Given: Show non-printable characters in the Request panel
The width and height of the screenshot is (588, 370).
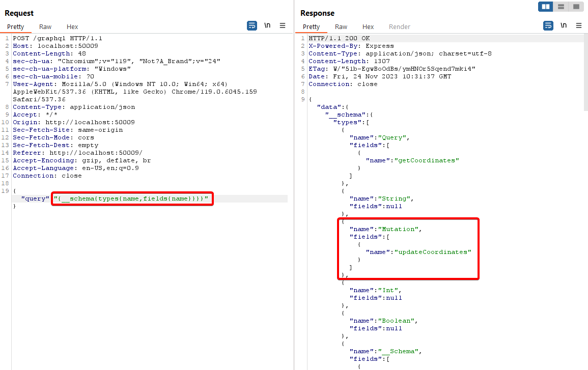Looking at the screenshot, I should coord(267,26).
